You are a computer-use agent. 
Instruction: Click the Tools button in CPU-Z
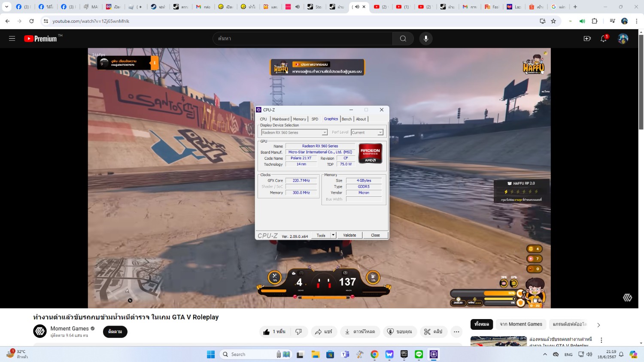pos(321,235)
